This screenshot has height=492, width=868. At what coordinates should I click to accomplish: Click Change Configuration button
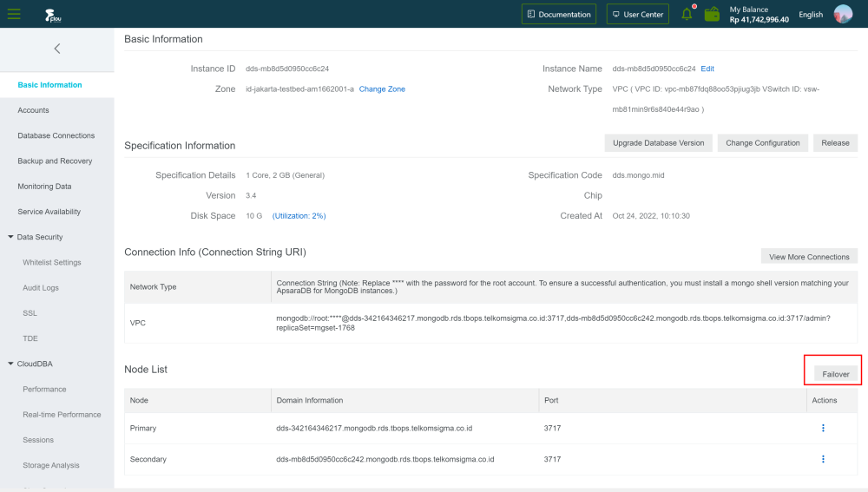pos(763,143)
